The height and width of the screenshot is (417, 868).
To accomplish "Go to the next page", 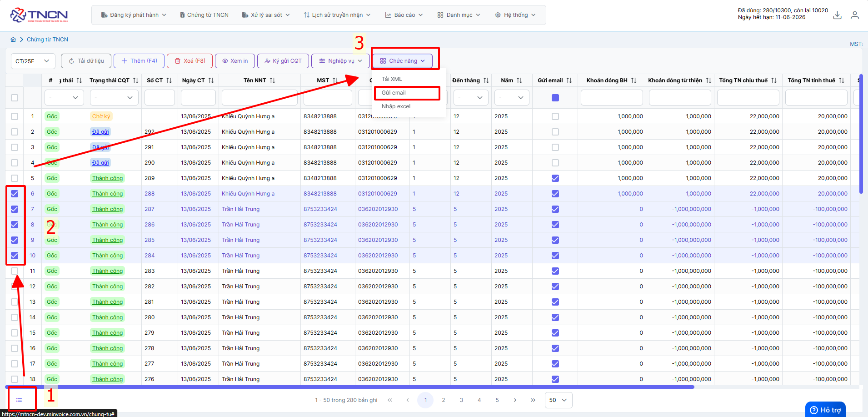I will (x=515, y=400).
